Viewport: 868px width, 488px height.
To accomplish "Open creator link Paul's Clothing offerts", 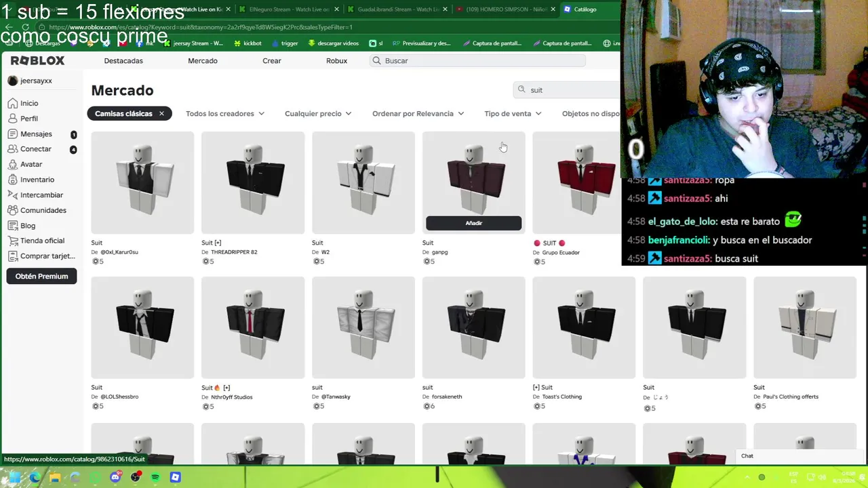I will pos(791,396).
